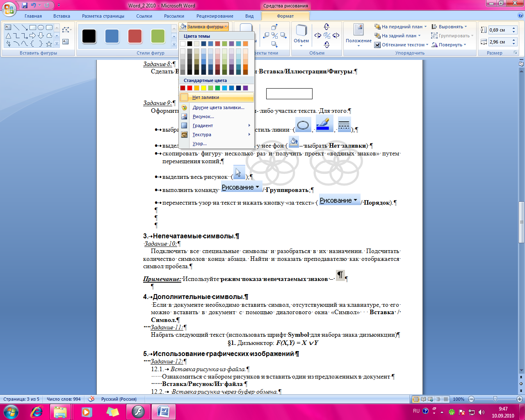Choose white in theme colors
Image resolution: width=525 pixels, height=420 pixels.
(183, 43)
